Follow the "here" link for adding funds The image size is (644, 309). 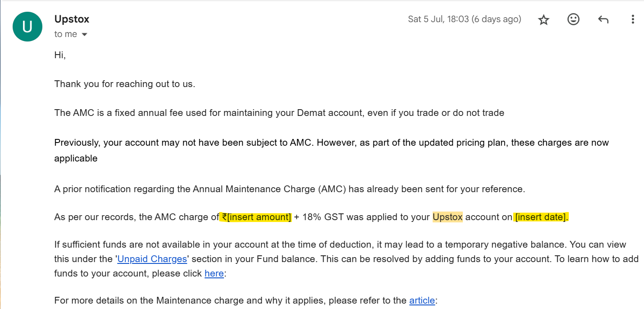point(214,273)
